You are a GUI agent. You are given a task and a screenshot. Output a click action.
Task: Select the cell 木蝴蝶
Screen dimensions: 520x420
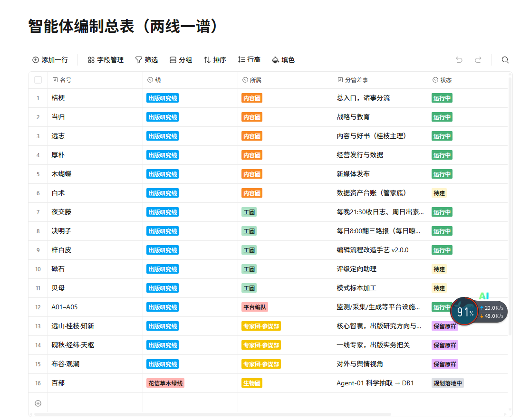tap(95, 174)
